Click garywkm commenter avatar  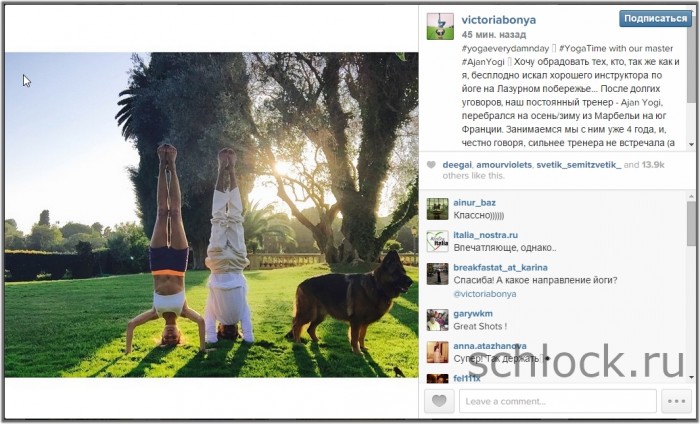[438, 320]
